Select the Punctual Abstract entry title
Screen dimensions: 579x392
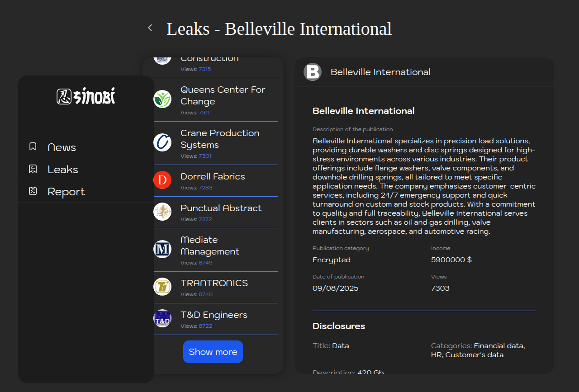pos(221,208)
